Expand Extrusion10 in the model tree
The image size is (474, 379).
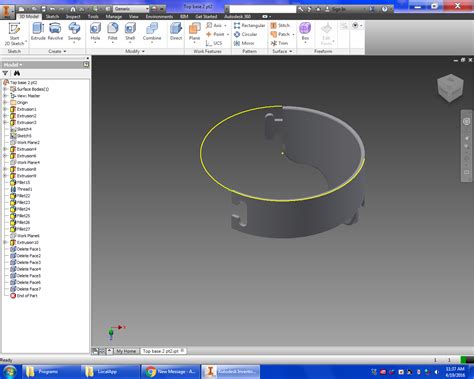pos(5,242)
